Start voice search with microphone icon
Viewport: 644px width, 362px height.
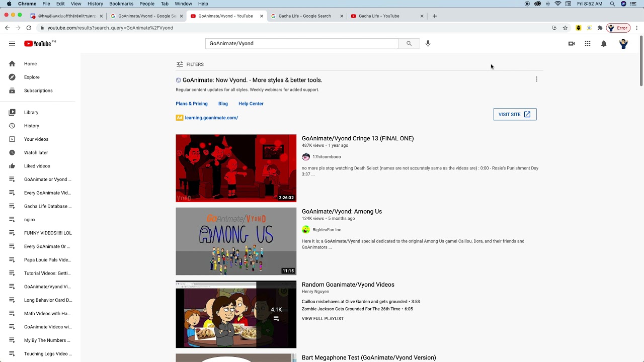428,44
